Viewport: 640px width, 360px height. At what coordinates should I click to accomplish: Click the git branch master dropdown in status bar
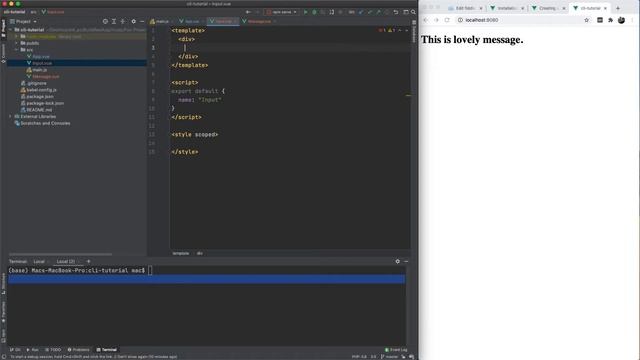coord(389,357)
